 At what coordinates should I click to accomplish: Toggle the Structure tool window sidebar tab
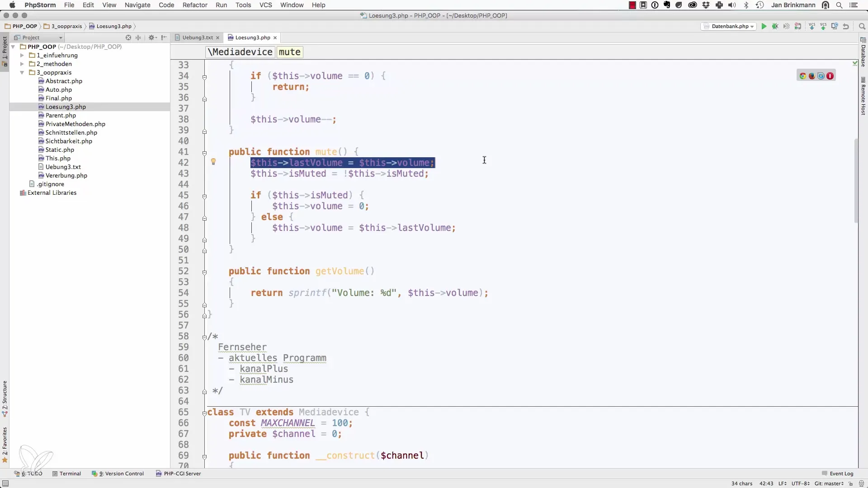click(5, 398)
